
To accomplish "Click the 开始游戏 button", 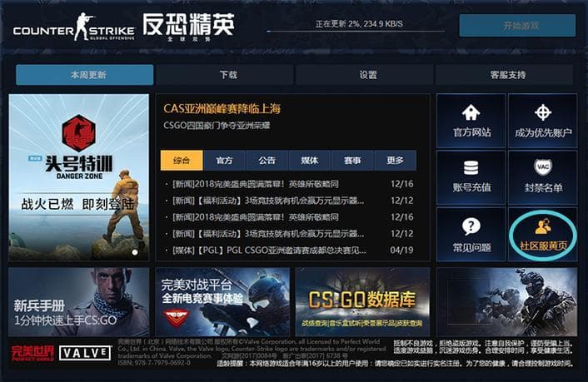I will coord(517,26).
